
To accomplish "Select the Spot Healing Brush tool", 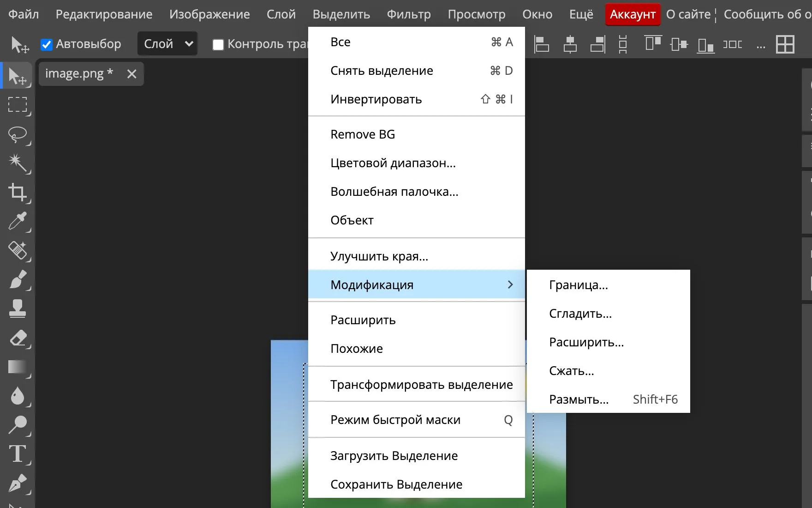I will click(18, 250).
